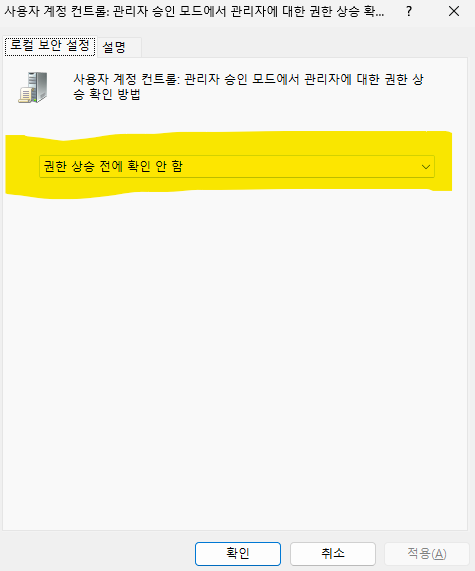The height and width of the screenshot is (571, 475).
Task: Click the 적용(A) apply button
Action: click(x=427, y=554)
